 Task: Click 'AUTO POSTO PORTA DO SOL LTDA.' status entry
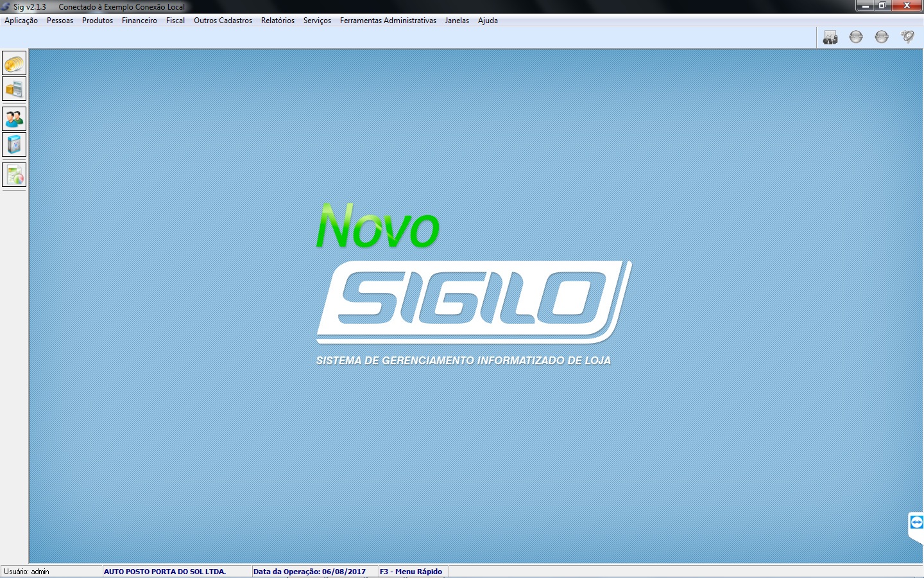pyautogui.click(x=165, y=572)
